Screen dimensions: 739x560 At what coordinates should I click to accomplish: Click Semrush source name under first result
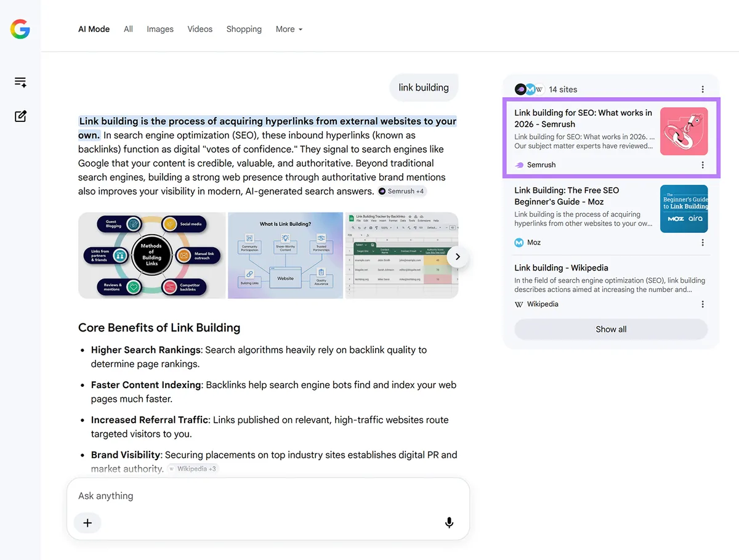(541, 165)
